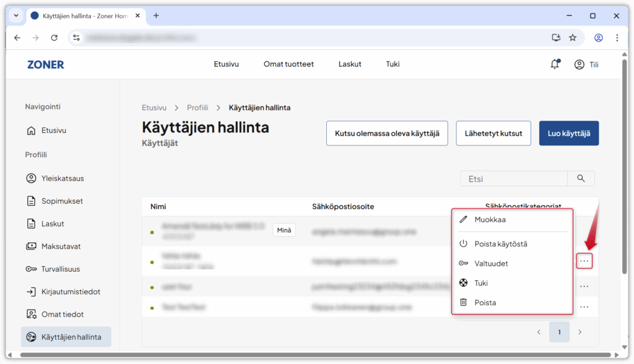This screenshot has height=364, width=634.
Task: Click the Luo käyttäjä button
Action: tap(568, 133)
